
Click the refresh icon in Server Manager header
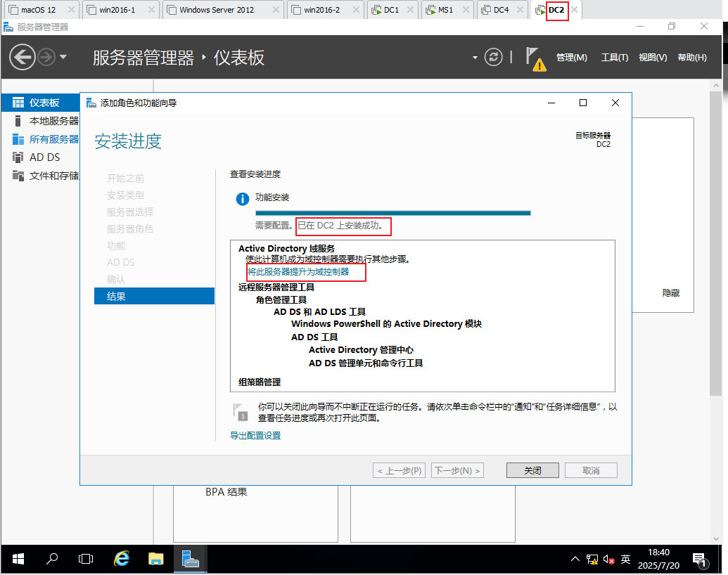[494, 57]
